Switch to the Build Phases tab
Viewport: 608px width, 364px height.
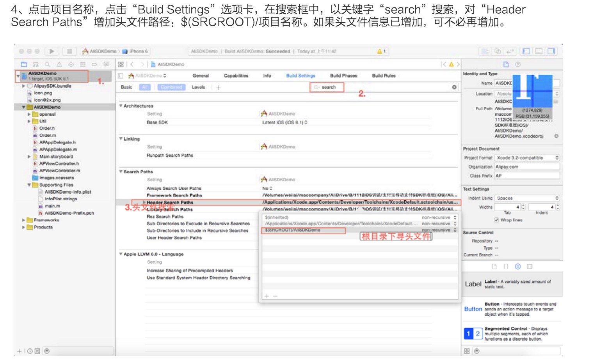point(343,76)
